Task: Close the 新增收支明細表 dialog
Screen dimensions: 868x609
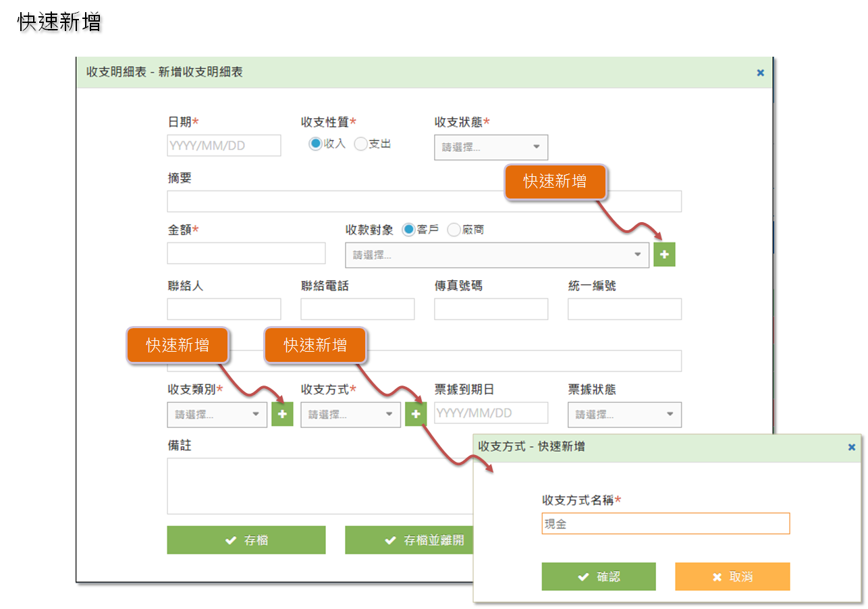Action: tap(760, 73)
